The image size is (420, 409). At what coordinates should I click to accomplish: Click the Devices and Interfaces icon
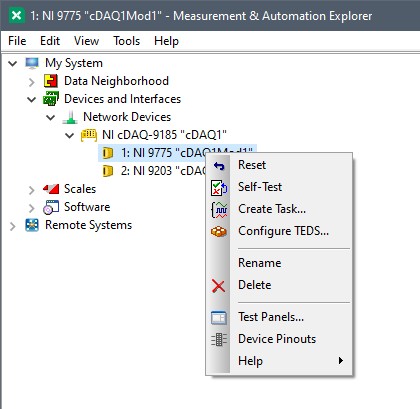tap(51, 99)
